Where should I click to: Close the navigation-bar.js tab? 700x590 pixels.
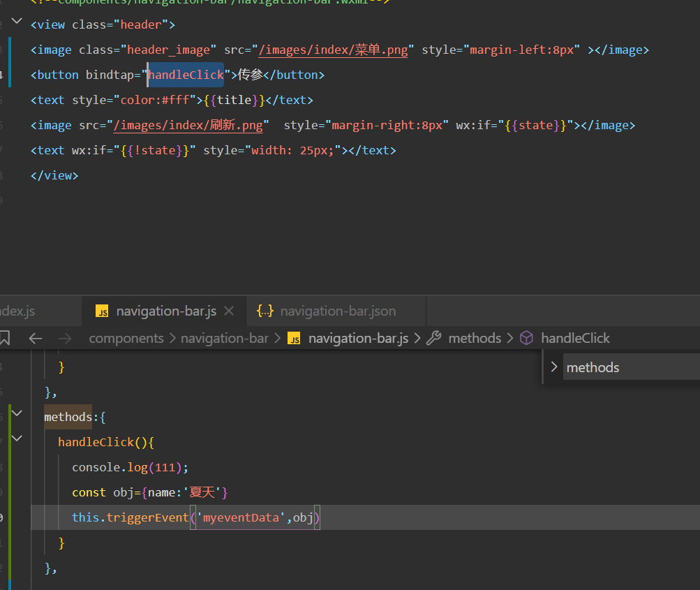(229, 311)
